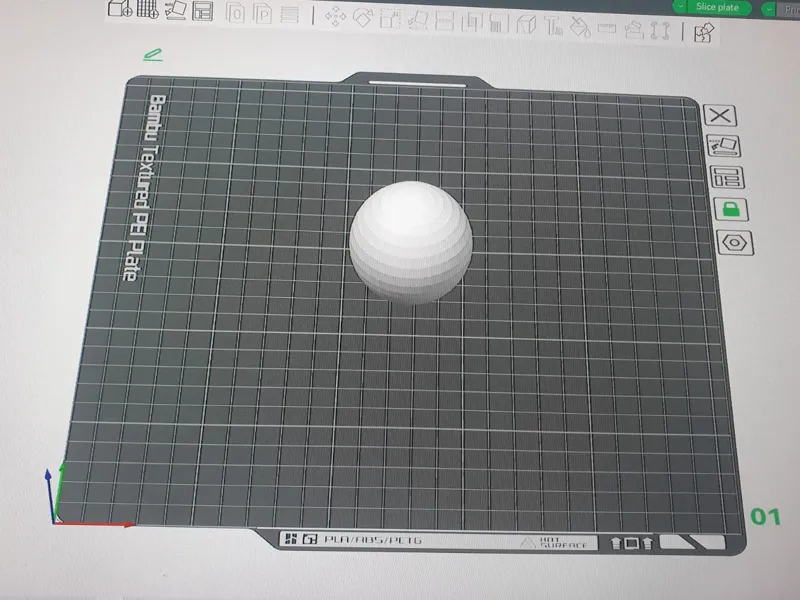This screenshot has height=600, width=800.
Task: Open the Variable layer height tool
Action: 289,14
